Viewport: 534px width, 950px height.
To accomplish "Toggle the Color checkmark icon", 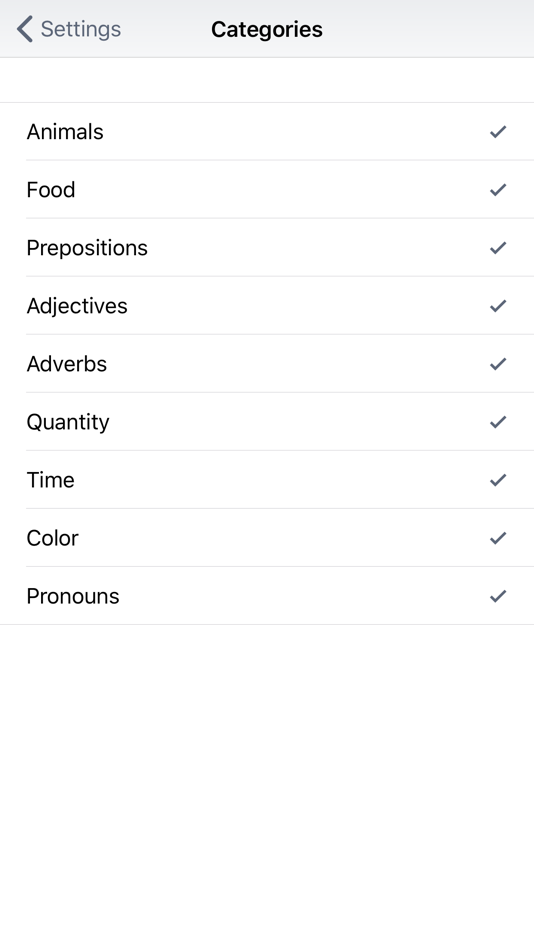I will 498,538.
